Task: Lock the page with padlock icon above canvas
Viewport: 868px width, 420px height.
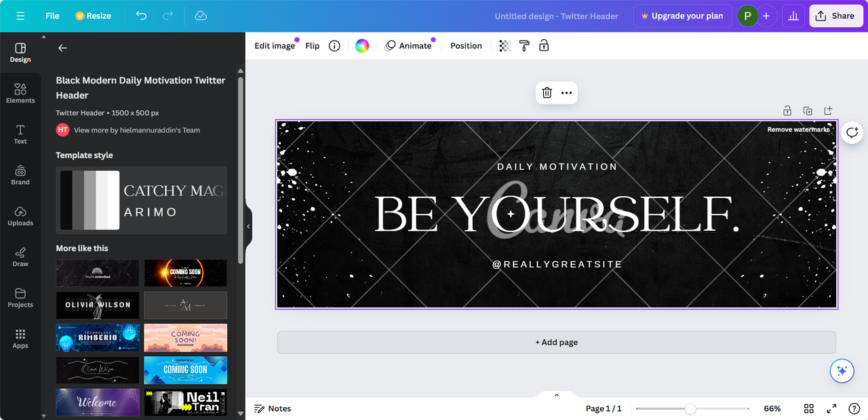Action: [x=787, y=111]
